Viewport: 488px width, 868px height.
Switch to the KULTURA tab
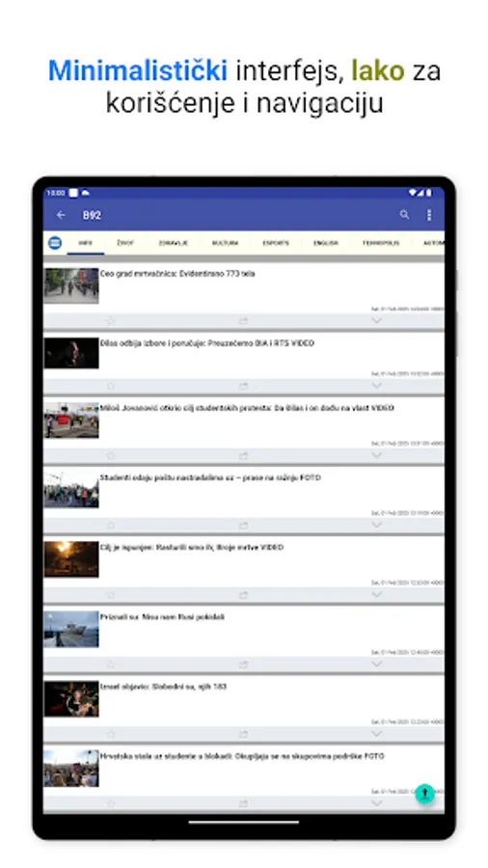coord(225,243)
